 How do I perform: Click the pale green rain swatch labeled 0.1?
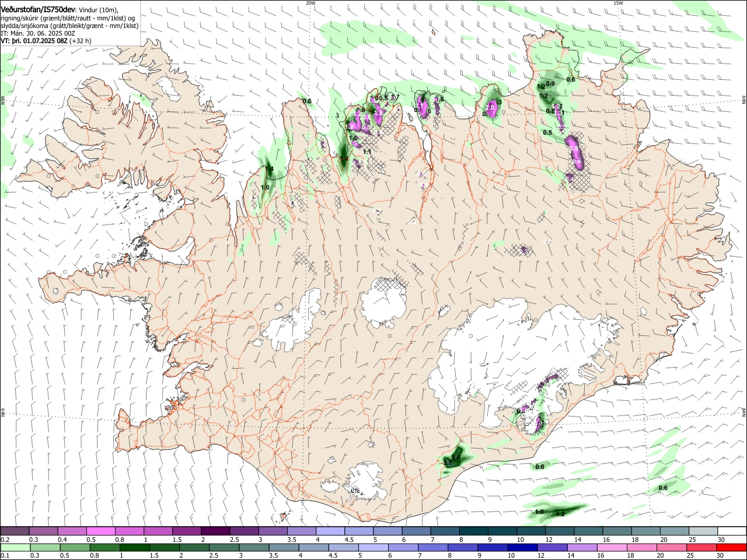(15, 547)
